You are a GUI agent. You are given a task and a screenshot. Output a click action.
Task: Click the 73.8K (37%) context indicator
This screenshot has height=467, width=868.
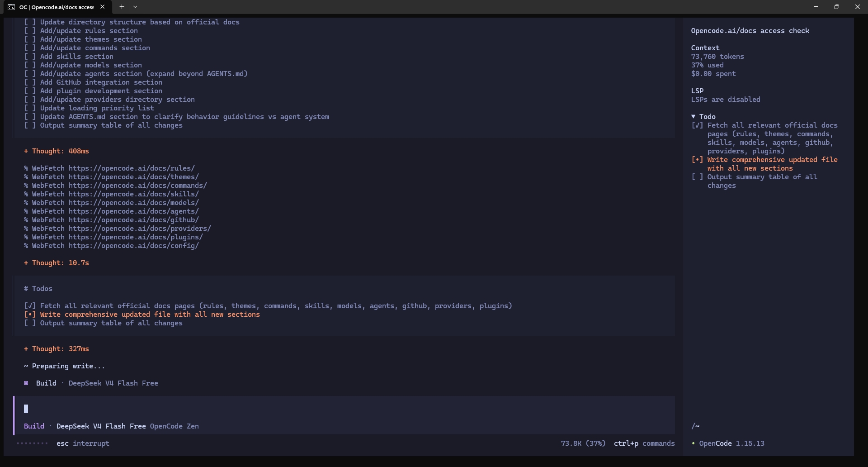pos(583,443)
